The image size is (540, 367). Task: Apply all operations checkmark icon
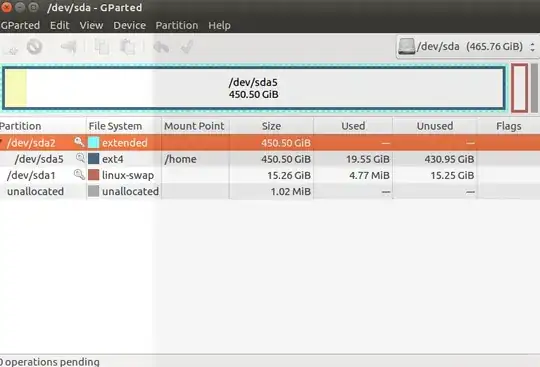pos(187,47)
